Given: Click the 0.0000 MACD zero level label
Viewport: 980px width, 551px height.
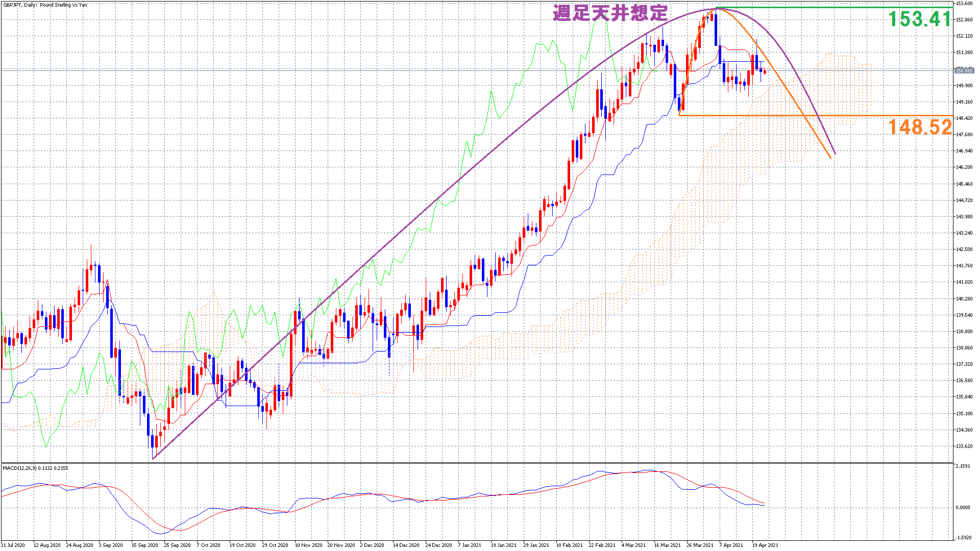Looking at the screenshot, I should [963, 507].
